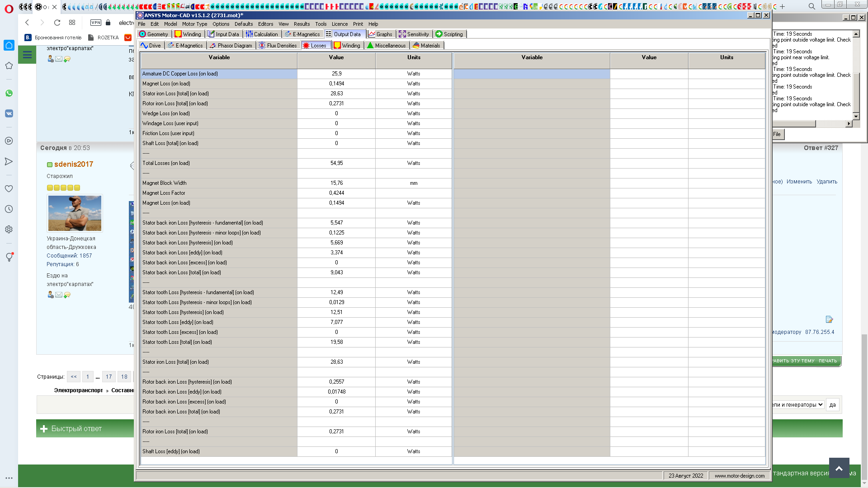
Task: Open the lightbulb tips sidebar icon
Action: coord(9,257)
